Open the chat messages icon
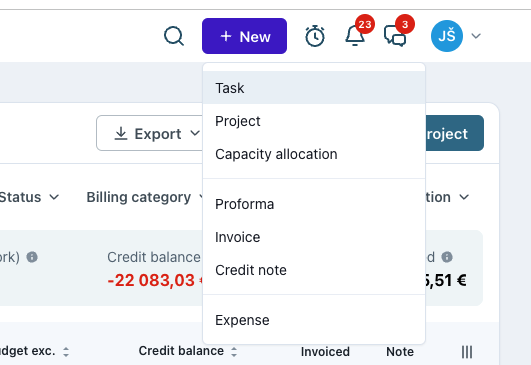 point(395,36)
